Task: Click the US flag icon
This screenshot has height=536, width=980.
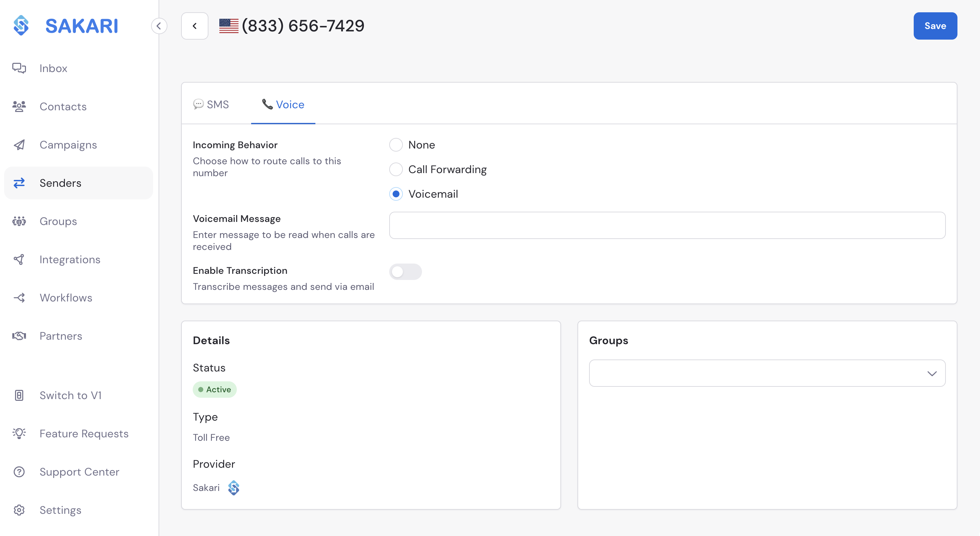Action: (x=229, y=26)
